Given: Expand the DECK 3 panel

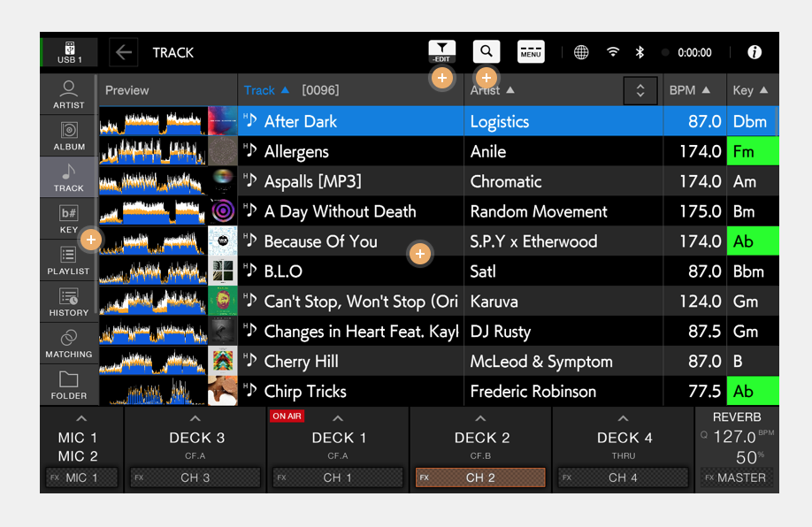Looking at the screenshot, I should pyautogui.click(x=195, y=420).
